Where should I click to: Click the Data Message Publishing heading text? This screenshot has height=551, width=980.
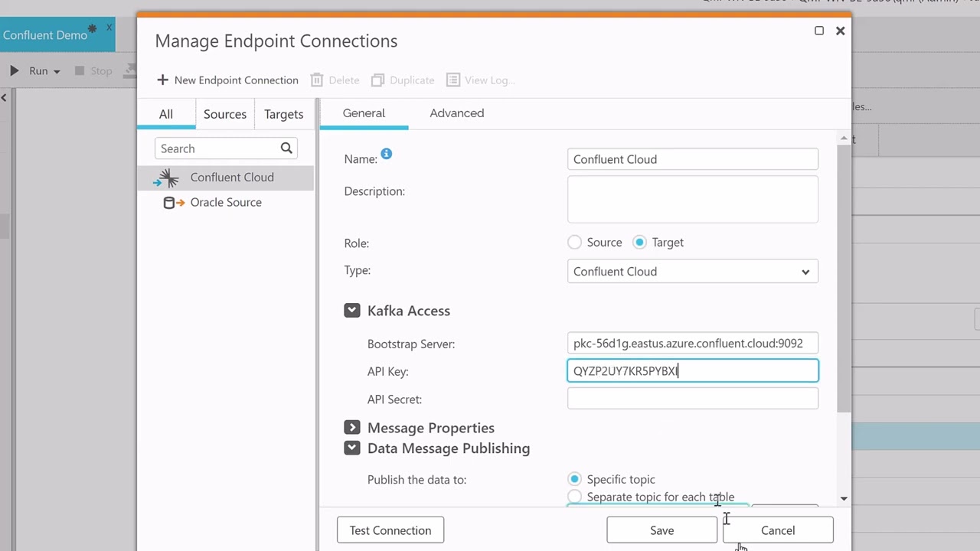(449, 448)
